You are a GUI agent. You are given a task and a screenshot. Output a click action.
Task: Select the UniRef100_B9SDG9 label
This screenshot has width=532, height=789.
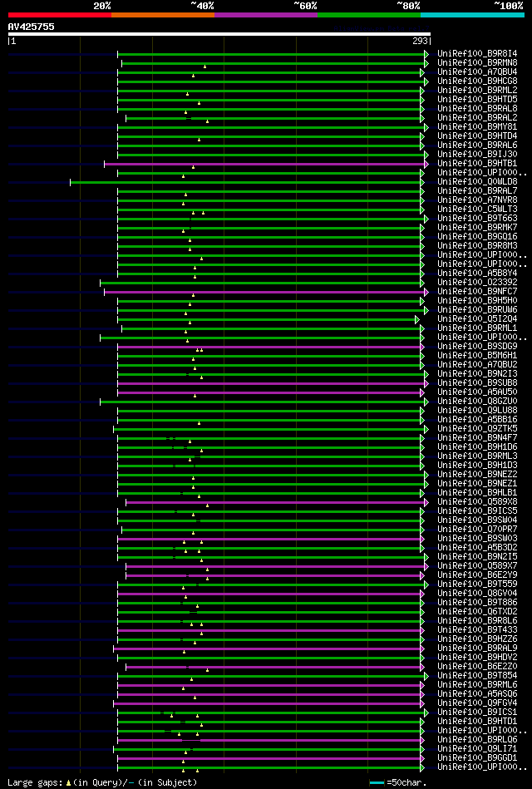(478, 346)
